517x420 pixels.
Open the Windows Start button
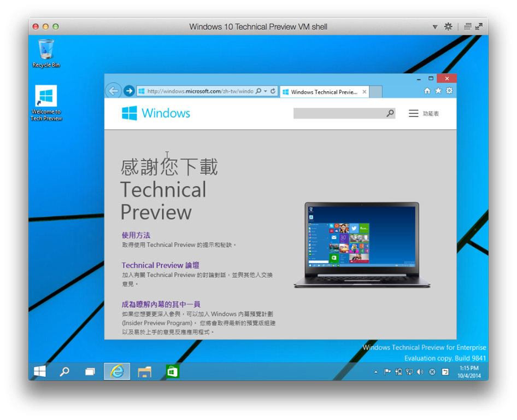point(40,371)
